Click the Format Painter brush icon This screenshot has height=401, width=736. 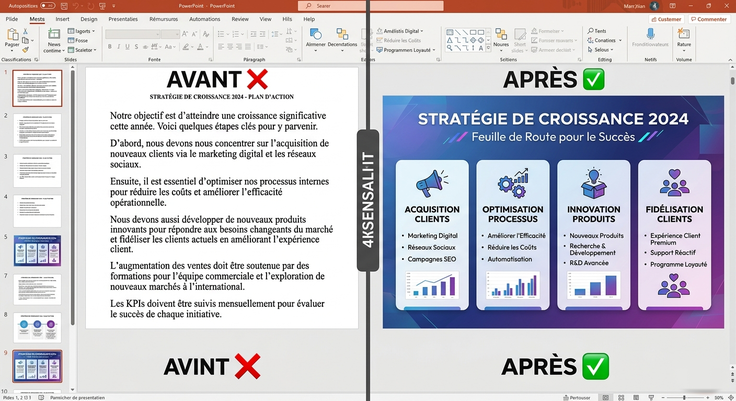pyautogui.click(x=25, y=49)
